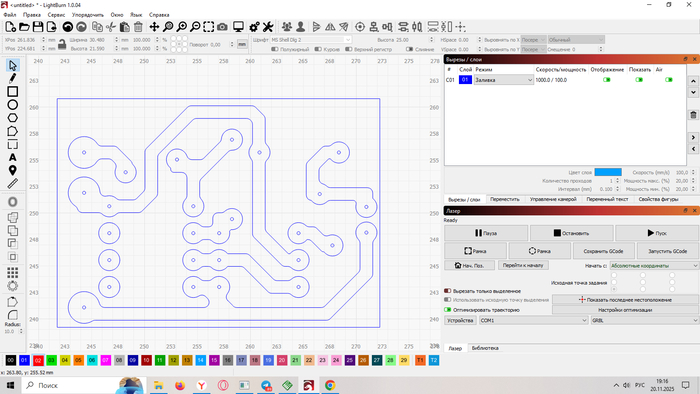Select the Polygon hexagon tool
Screen dimensions: 700x394
[12, 118]
